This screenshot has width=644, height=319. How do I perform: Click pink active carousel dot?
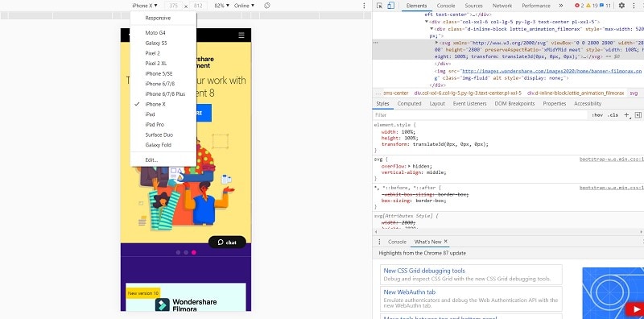tap(194, 252)
